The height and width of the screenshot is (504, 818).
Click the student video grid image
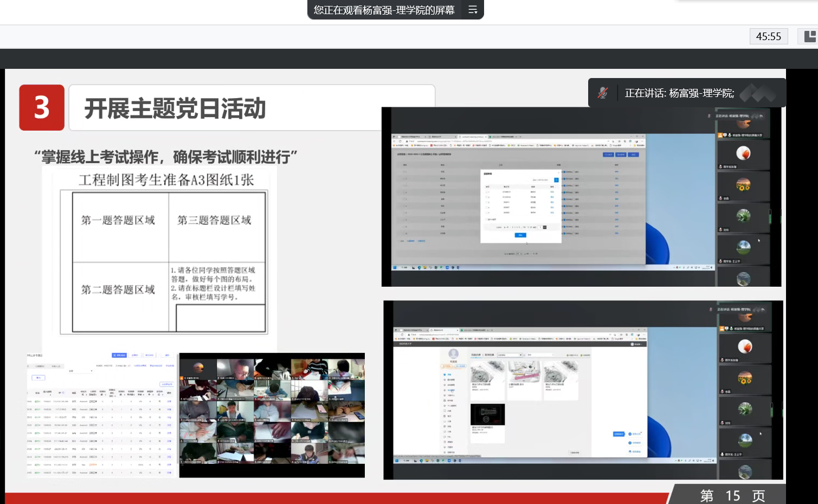[x=272, y=415]
